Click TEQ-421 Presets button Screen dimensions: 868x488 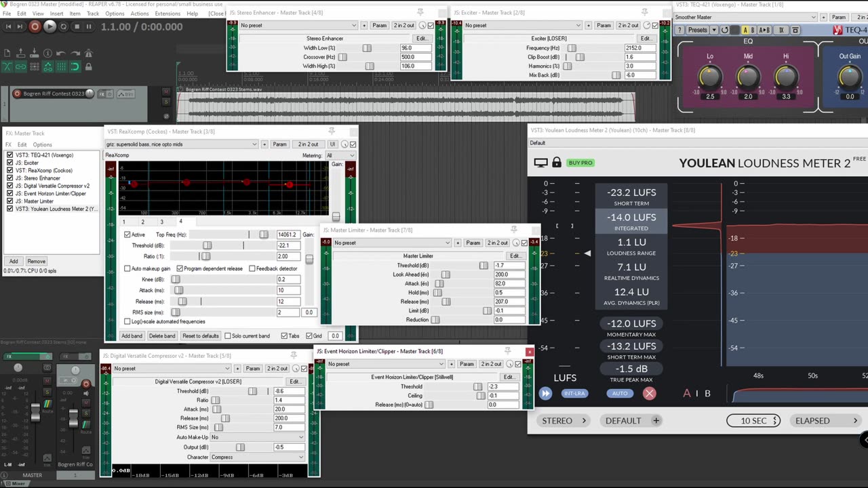698,30
